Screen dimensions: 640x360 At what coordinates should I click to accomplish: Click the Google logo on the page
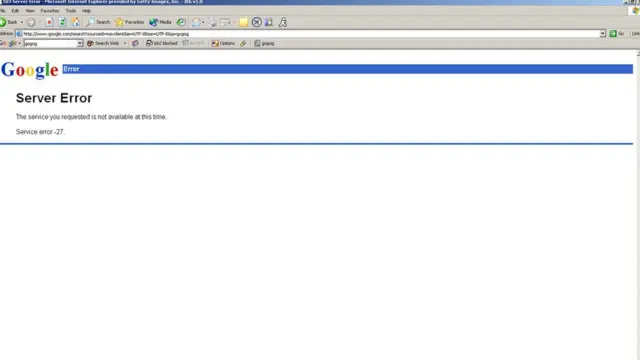point(30,70)
